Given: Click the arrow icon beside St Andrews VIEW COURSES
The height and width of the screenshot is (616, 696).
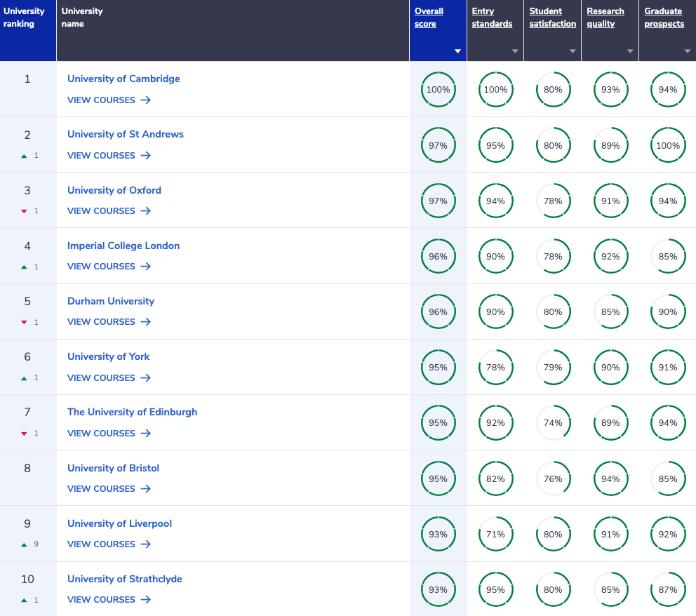Looking at the screenshot, I should 145,156.
